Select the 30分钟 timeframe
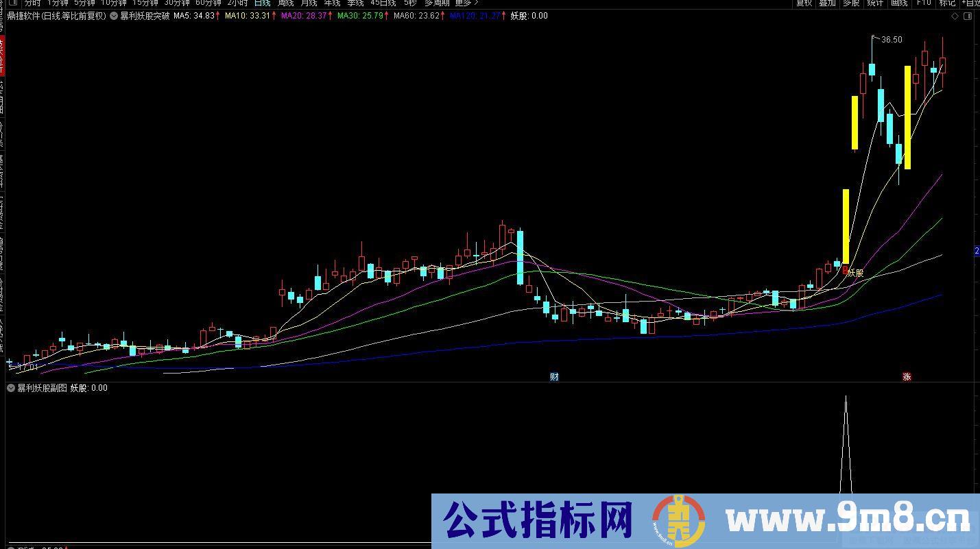Viewport: 980px width, 549px height. tap(177, 3)
